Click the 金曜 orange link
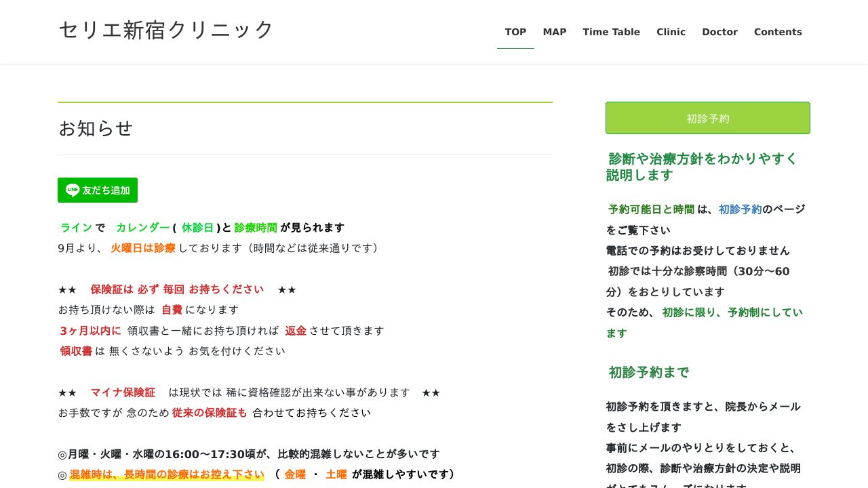868x488 pixels. point(295,474)
